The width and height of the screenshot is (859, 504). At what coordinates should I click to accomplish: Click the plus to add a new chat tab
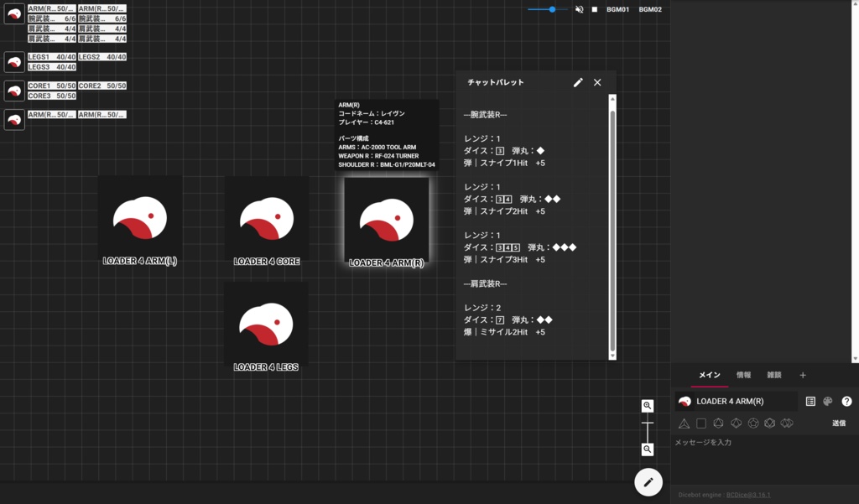point(803,375)
